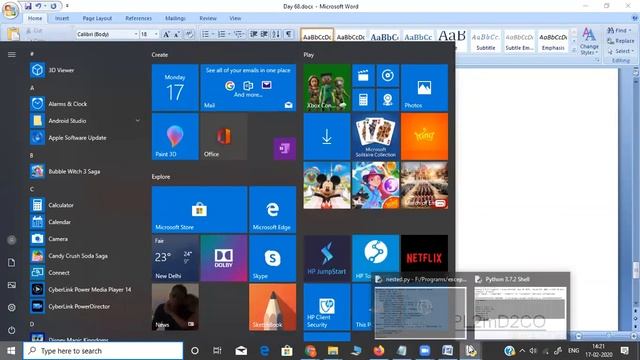Open the Select dropdown in Word Editing group

click(x=620, y=51)
